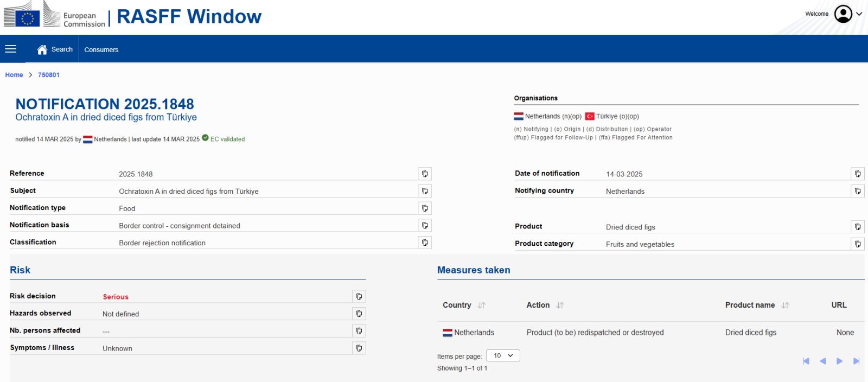Click the home icon in navigation bar
This screenshot has height=382, width=868.
(x=42, y=49)
